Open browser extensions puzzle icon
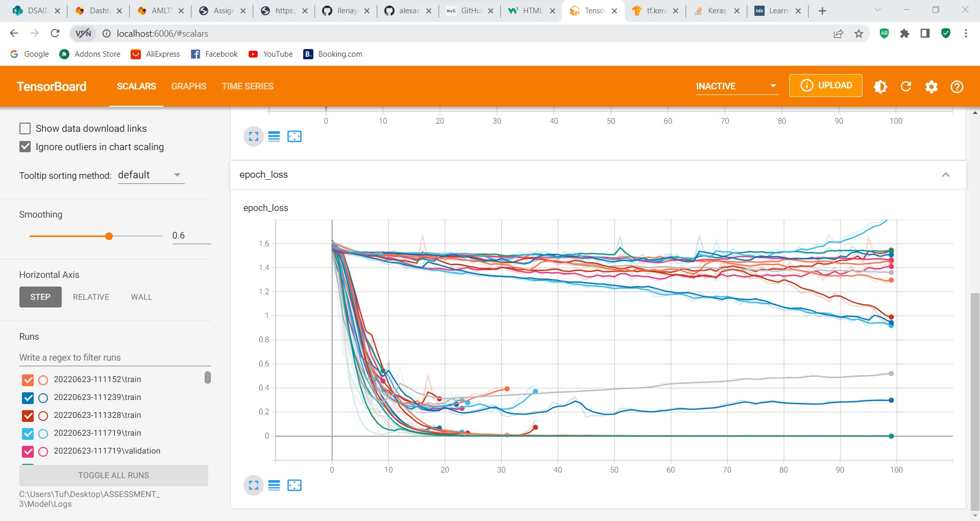The width and height of the screenshot is (980, 521). click(x=905, y=34)
